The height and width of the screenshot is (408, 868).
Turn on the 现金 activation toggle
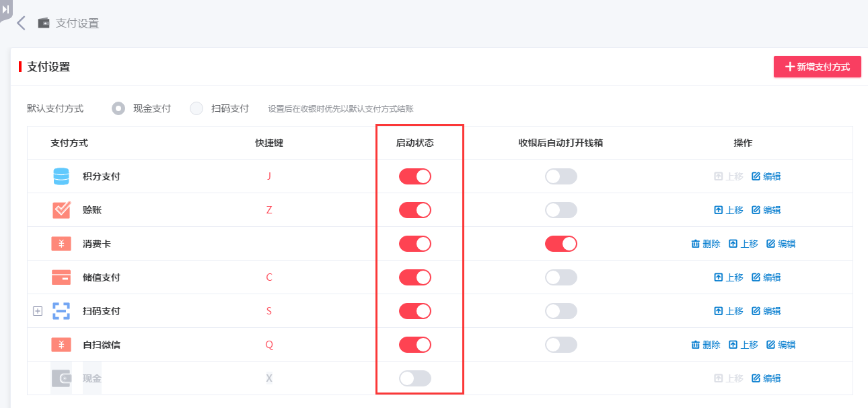tap(415, 378)
